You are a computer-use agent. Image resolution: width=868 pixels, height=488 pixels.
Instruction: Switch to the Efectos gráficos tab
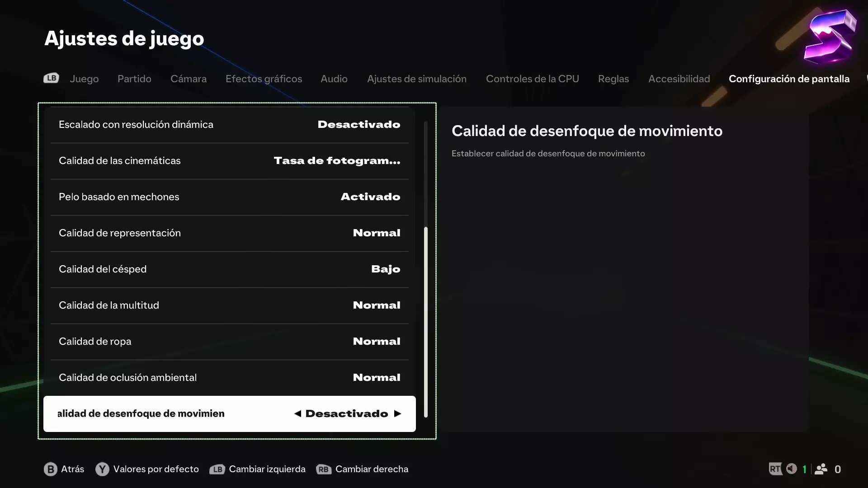(264, 79)
